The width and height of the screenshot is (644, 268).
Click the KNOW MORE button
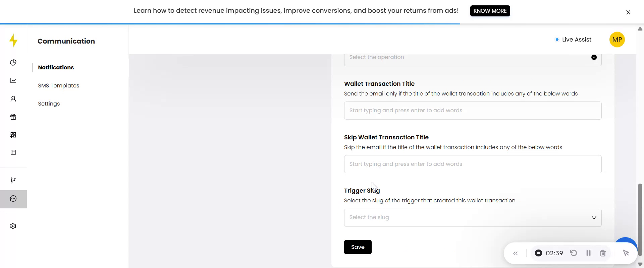click(x=490, y=11)
